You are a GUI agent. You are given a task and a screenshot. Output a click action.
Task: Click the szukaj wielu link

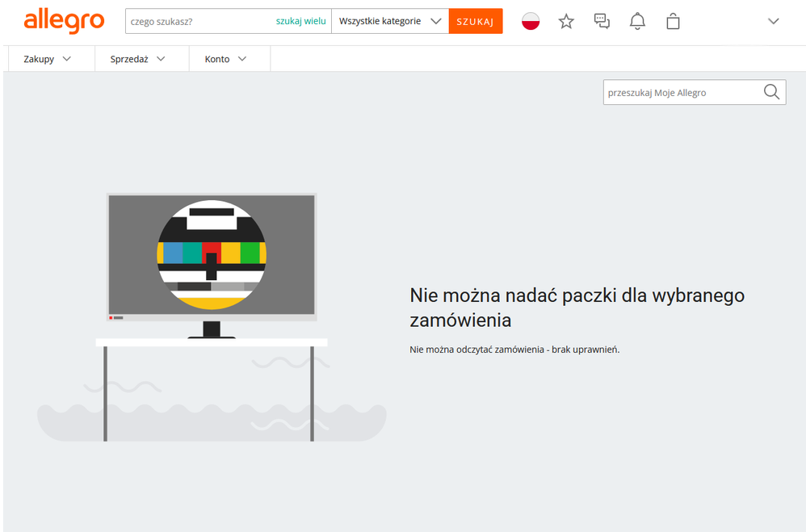tap(300, 21)
